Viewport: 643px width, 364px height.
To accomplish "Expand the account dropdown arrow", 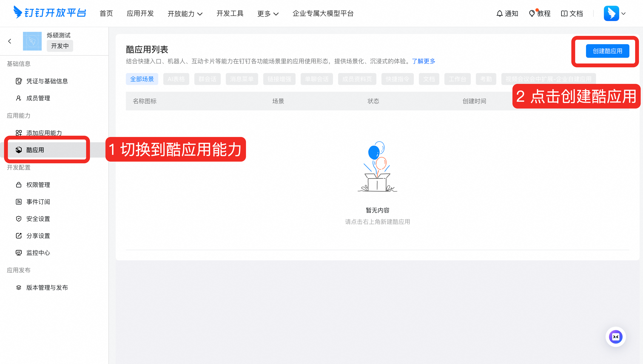I will coord(623,14).
